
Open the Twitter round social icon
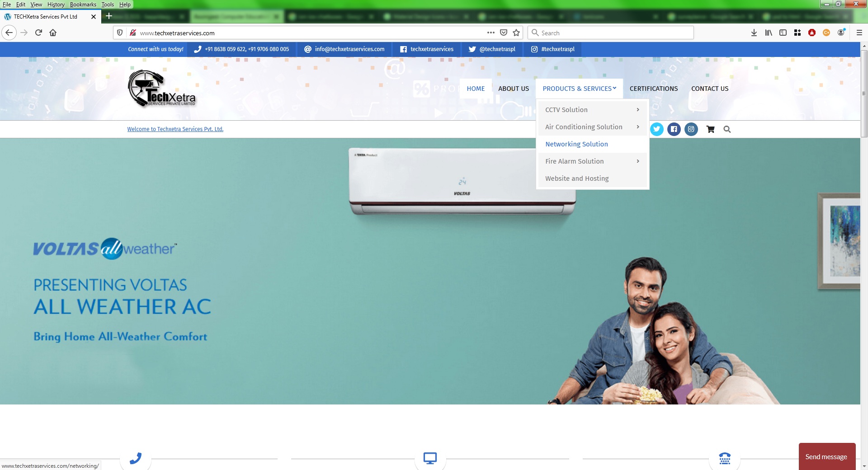(656, 129)
